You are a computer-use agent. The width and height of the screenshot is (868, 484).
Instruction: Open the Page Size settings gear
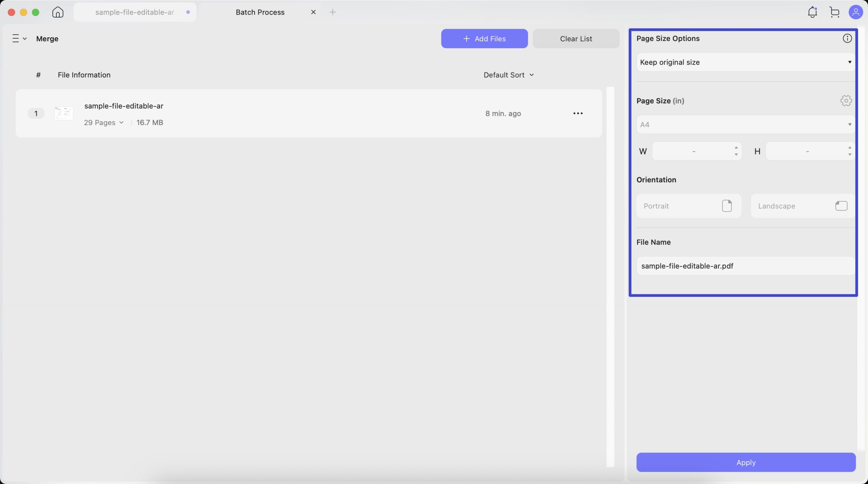(846, 101)
